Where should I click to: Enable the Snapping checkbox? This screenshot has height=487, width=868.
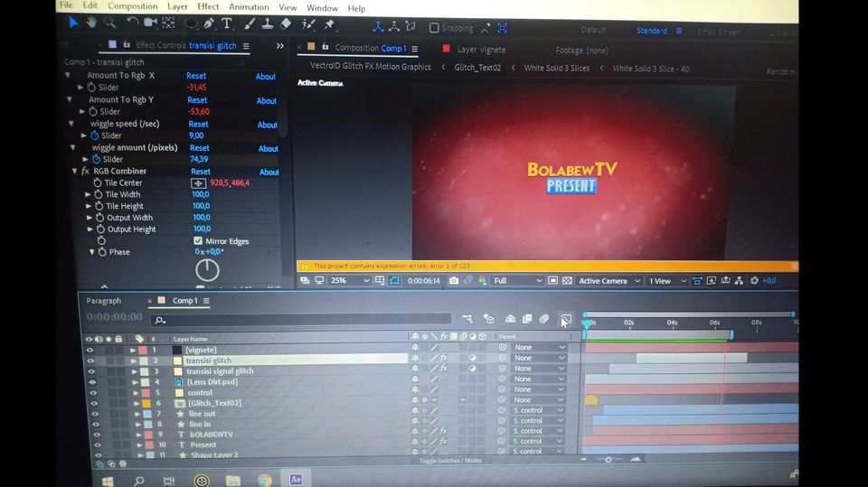pyautogui.click(x=434, y=28)
